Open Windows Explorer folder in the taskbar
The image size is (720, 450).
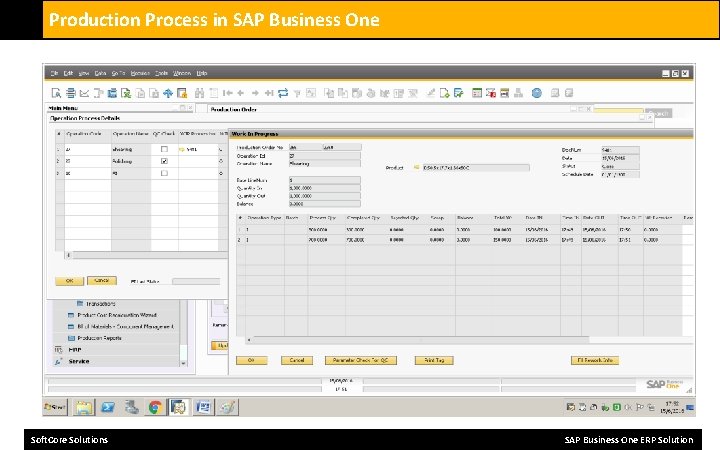click(x=84, y=407)
